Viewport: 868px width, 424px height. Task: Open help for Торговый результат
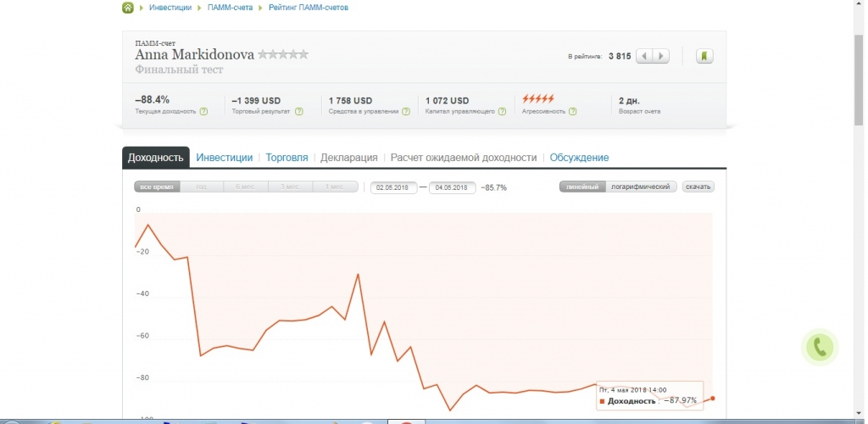(x=299, y=111)
